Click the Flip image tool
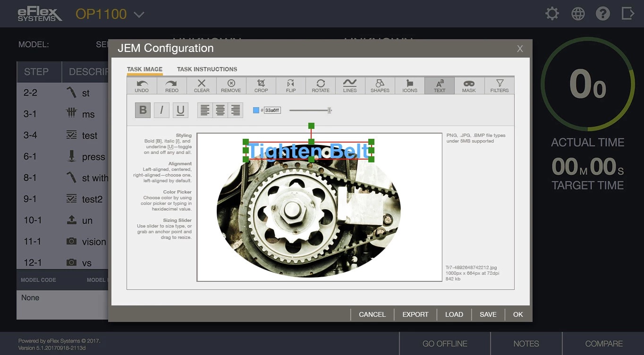644x355 pixels. click(291, 85)
